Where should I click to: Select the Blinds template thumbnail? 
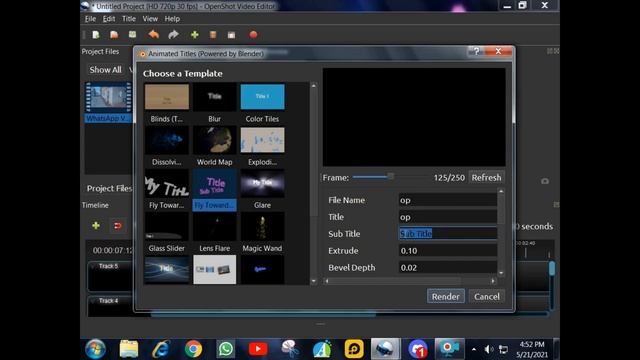(167, 97)
